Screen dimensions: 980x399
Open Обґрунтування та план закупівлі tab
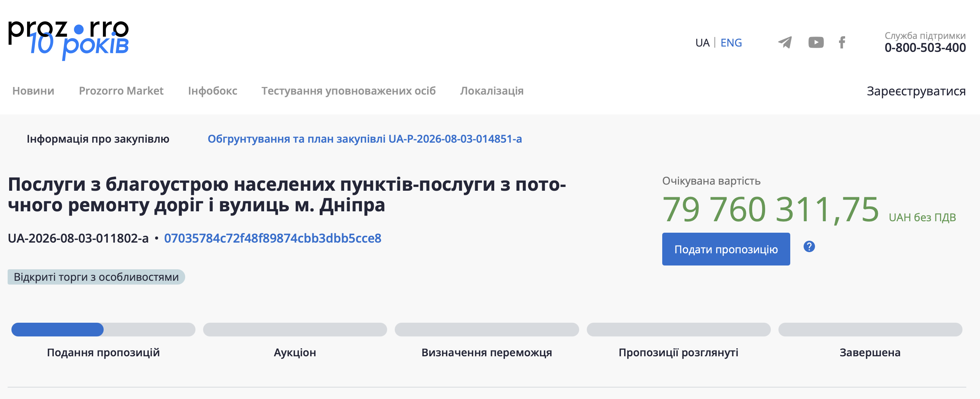tap(365, 139)
